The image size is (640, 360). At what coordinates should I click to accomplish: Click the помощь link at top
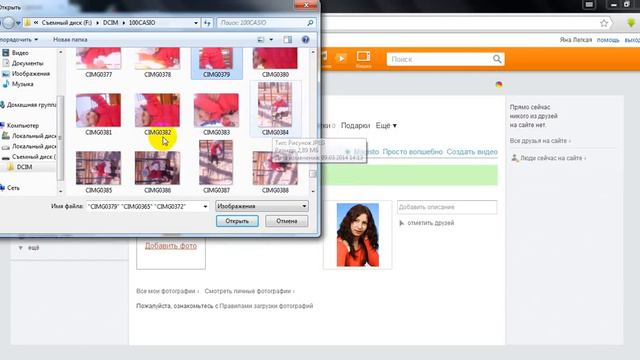pyautogui.click(x=608, y=40)
